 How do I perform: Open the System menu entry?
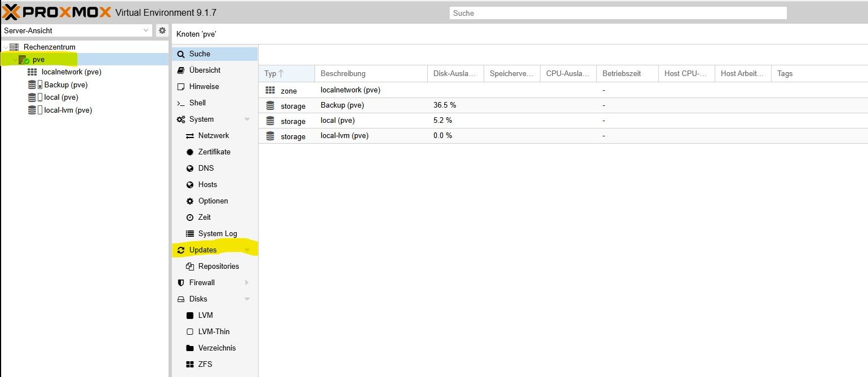(x=214, y=119)
